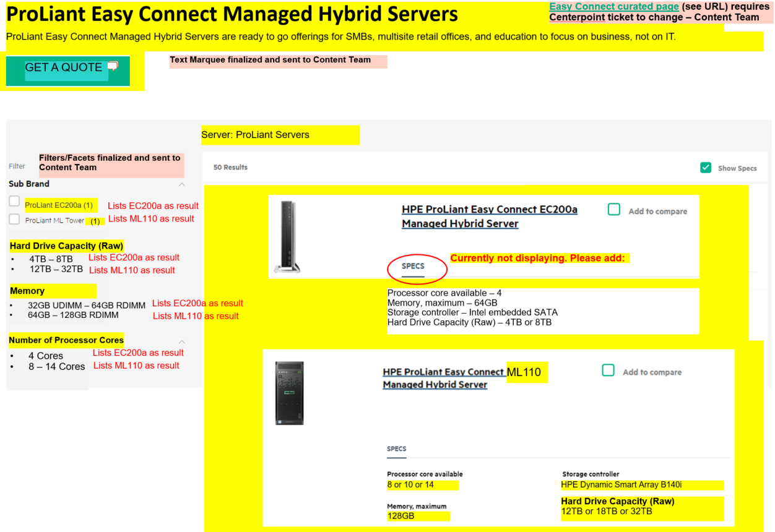This screenshot has height=532, width=775.
Task: Select the 4 Cores filter option
Action: tap(45, 356)
